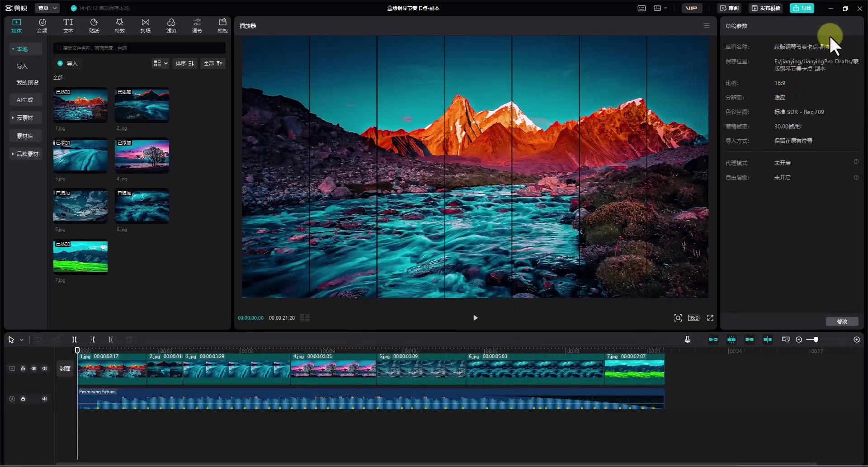
Task: Click the 修改 modify button
Action: click(842, 321)
